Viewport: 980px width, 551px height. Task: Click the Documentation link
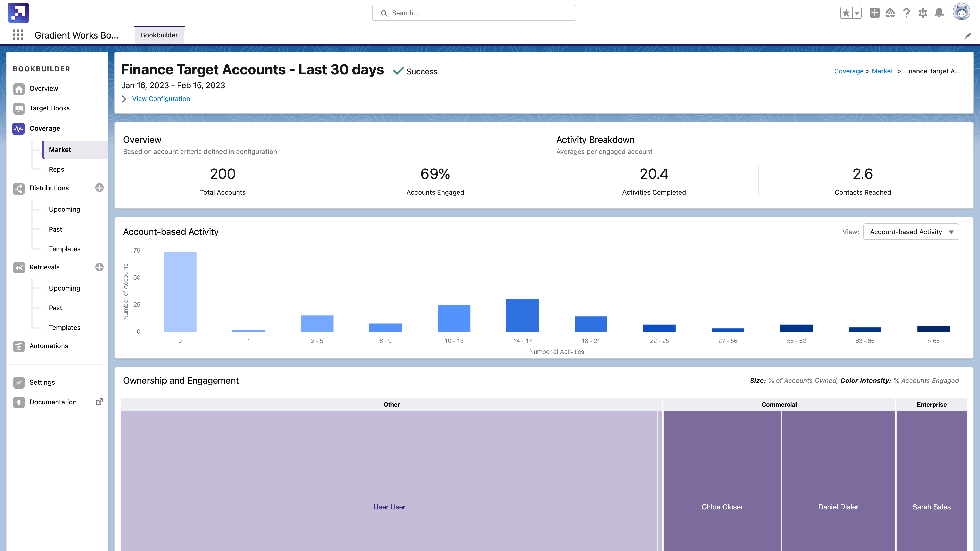[53, 402]
